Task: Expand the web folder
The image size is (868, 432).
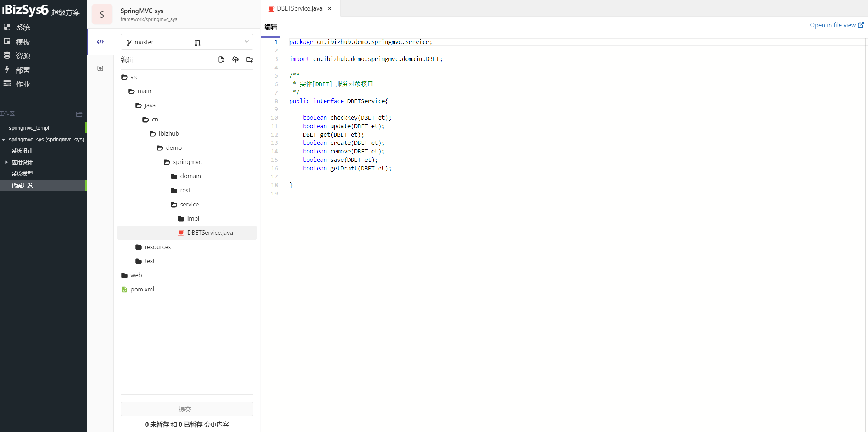Action: [x=124, y=275]
